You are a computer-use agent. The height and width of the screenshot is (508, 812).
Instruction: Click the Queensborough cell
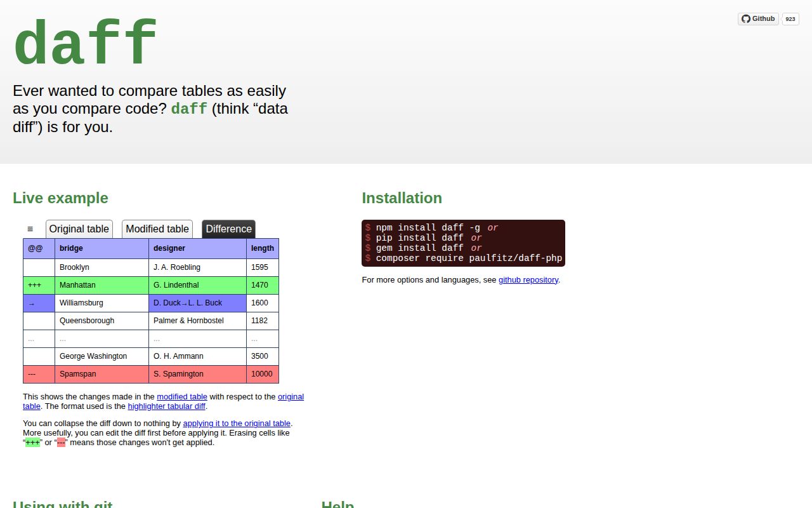click(x=102, y=321)
